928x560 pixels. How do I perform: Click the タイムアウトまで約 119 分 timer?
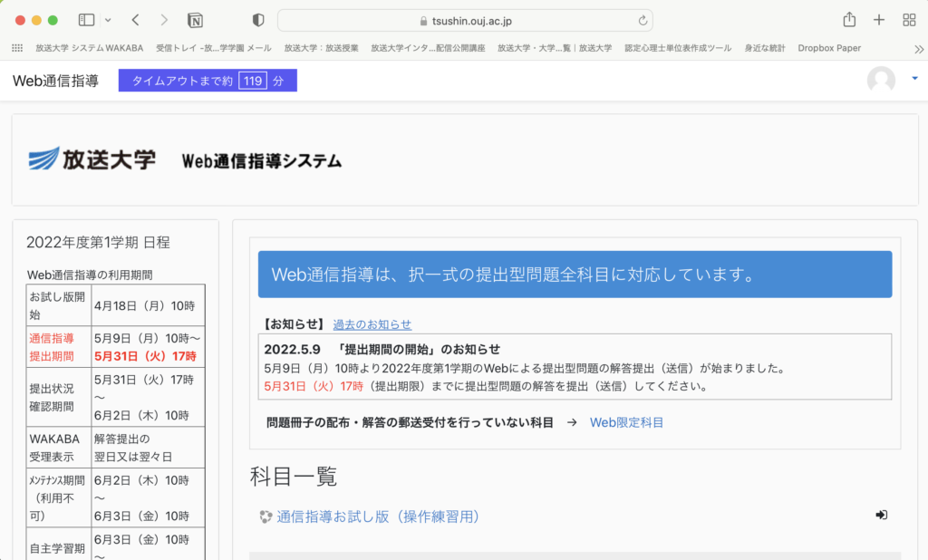point(208,81)
